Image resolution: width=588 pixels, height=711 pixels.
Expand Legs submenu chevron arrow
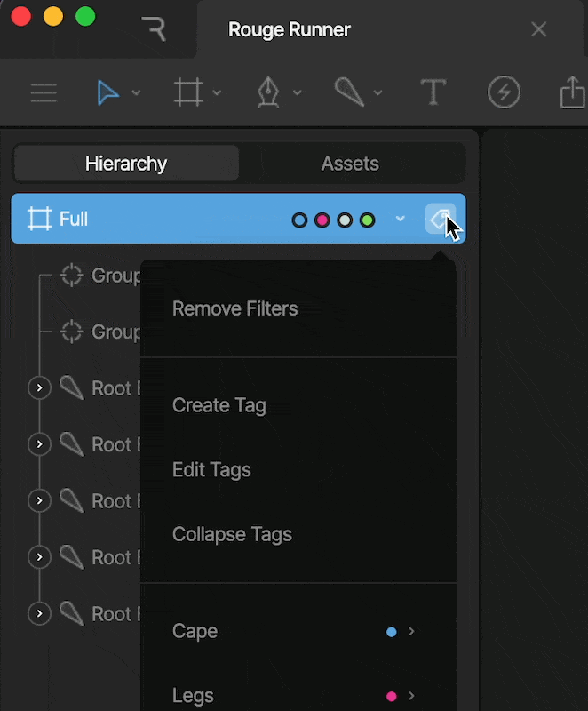(x=411, y=696)
